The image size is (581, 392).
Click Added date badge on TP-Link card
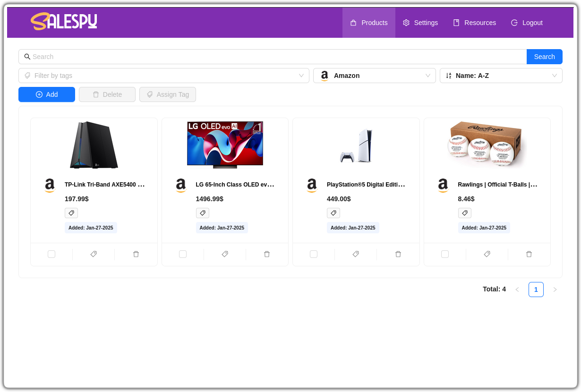pos(91,228)
